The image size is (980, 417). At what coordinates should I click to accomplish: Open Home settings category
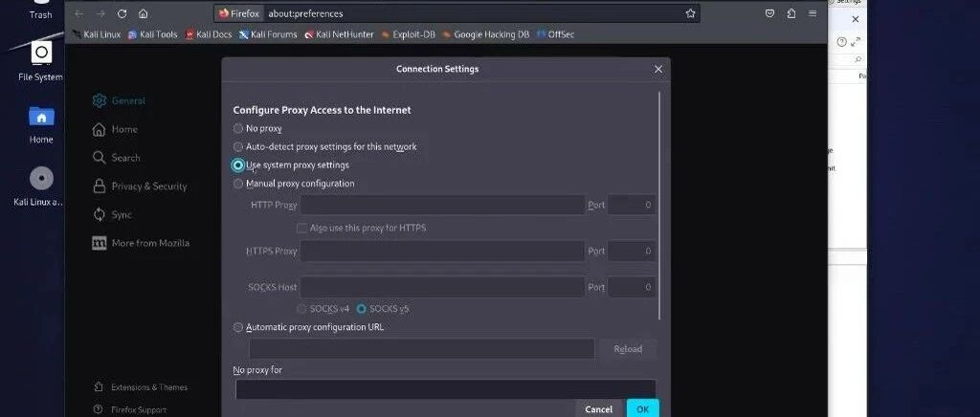pos(115,129)
